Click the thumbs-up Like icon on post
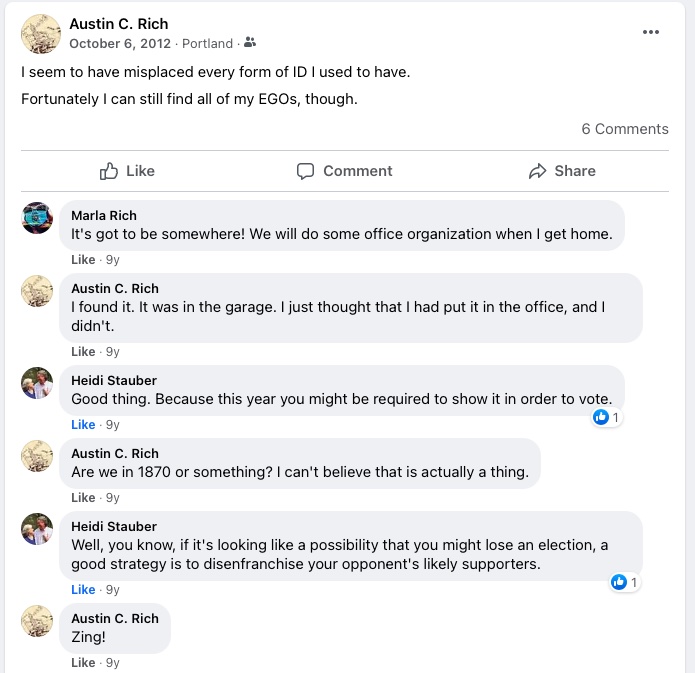The width and height of the screenshot is (695, 673). 109,171
